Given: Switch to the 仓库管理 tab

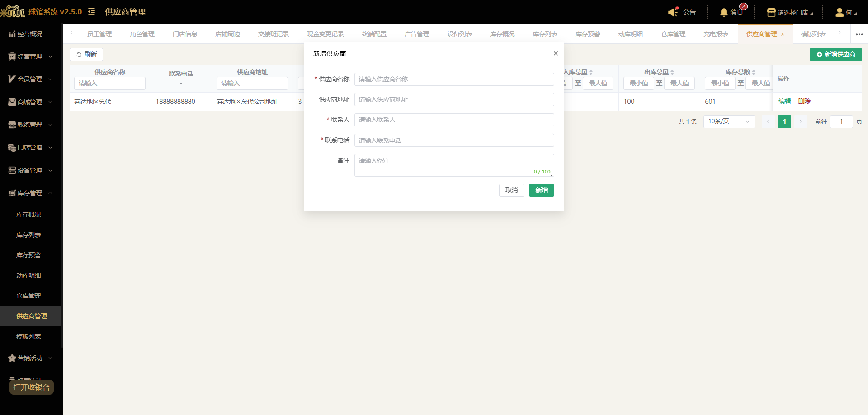Looking at the screenshot, I should [x=673, y=34].
